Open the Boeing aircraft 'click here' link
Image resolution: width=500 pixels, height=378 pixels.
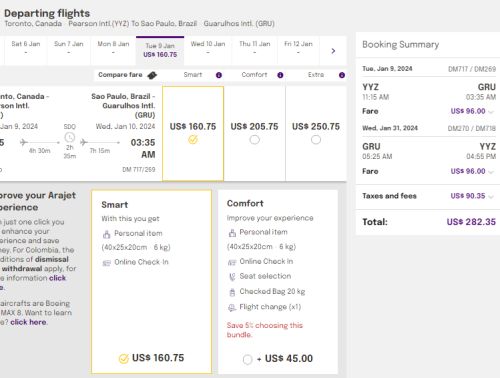(x=28, y=322)
